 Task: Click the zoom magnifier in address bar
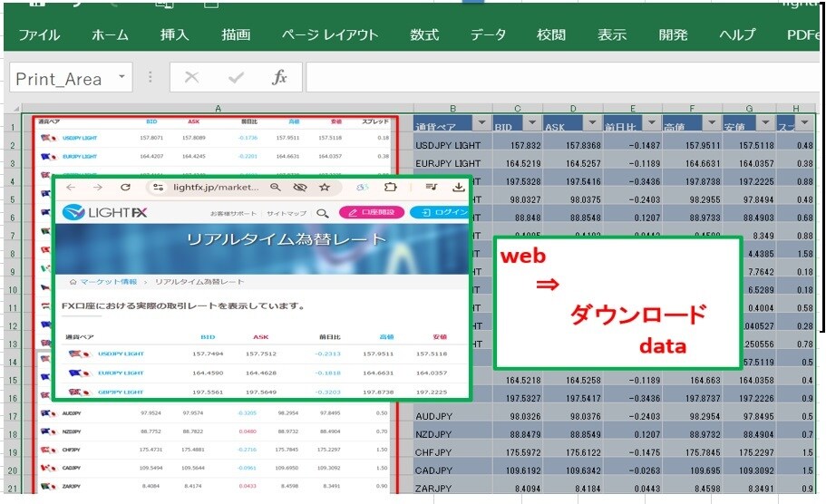click(x=275, y=187)
